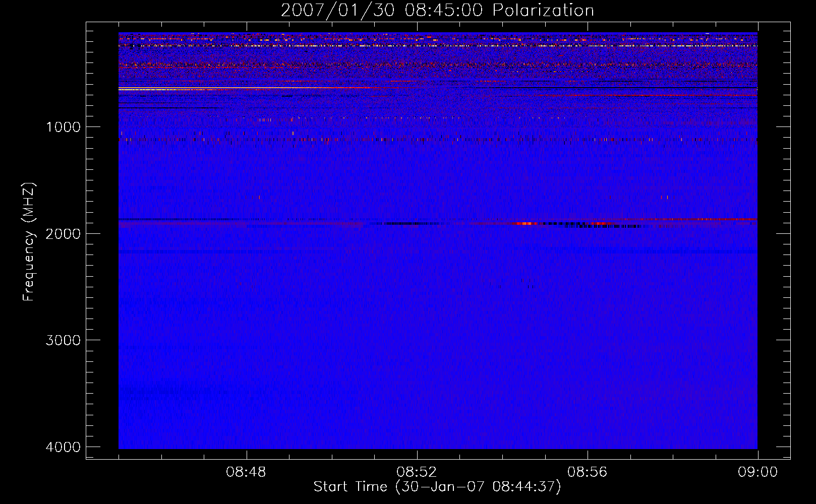Screen dimensions: 816x504
Task: Select the 'Frequency (MHZ)' axis label
Action: (x=28, y=242)
